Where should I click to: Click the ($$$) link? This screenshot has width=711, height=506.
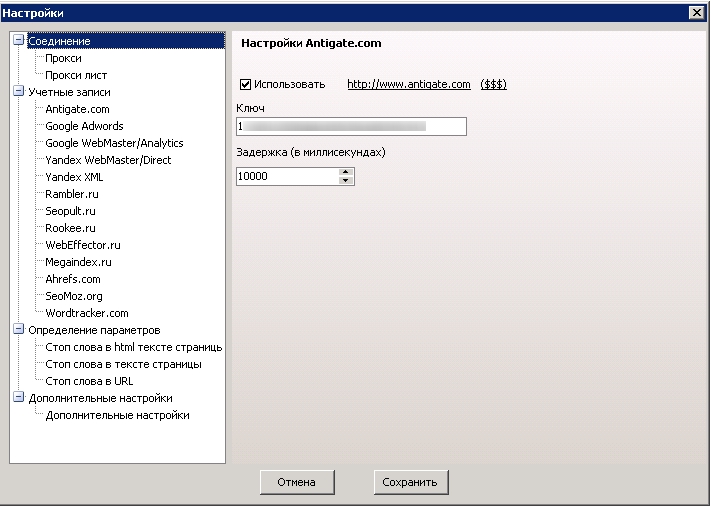coord(493,84)
